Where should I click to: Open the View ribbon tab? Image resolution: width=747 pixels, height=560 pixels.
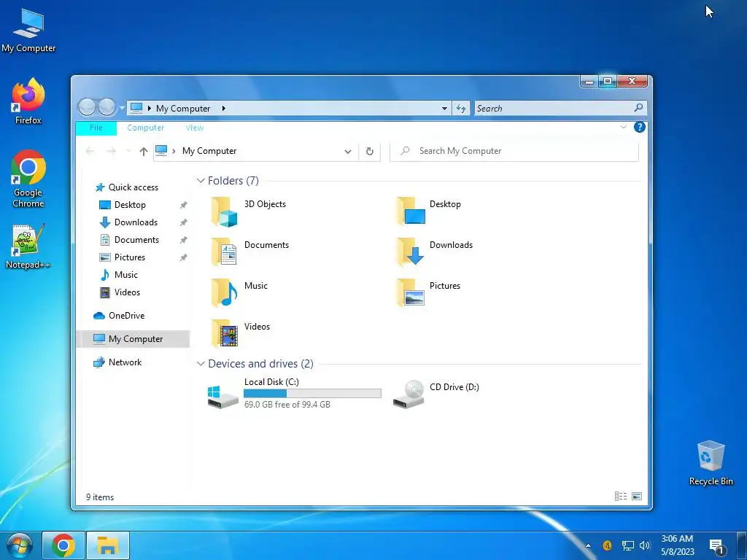(x=194, y=128)
